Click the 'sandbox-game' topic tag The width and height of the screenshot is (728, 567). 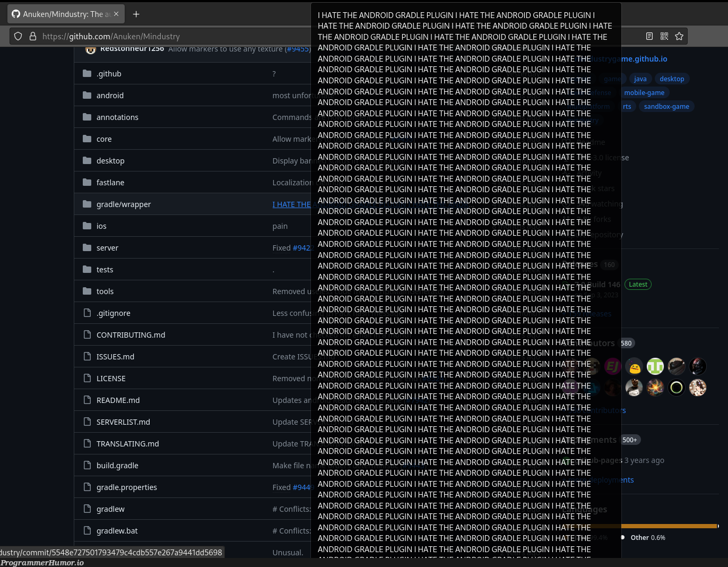(x=666, y=107)
